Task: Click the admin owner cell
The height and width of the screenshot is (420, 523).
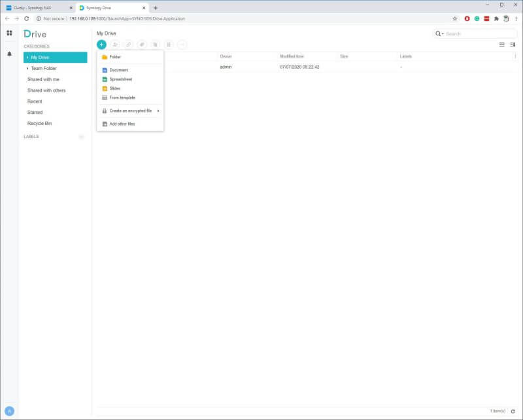Action: (x=226, y=67)
